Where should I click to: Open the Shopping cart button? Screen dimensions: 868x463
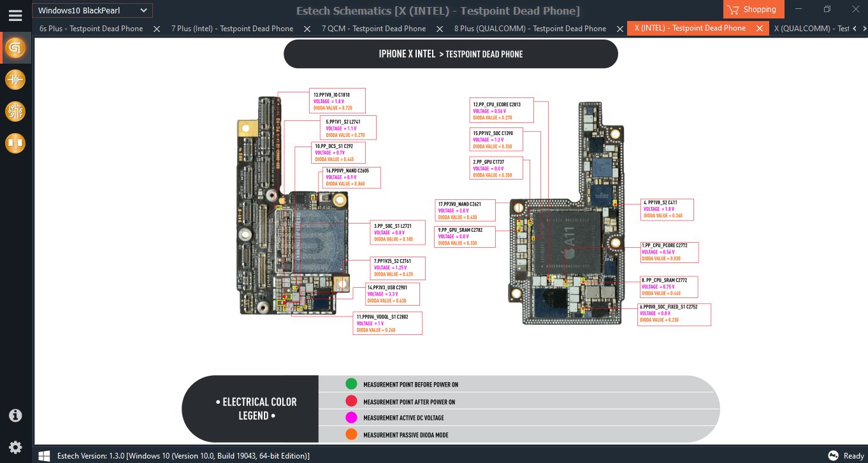754,10
